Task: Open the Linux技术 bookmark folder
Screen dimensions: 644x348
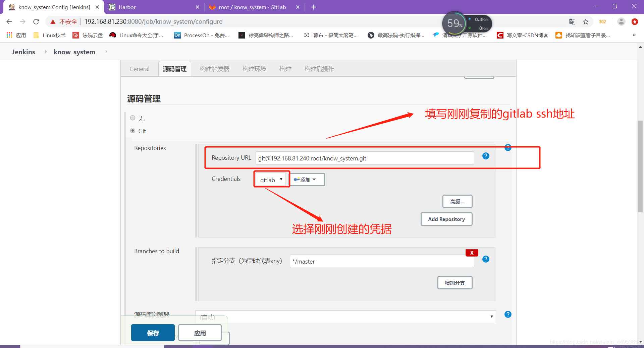Action: 50,35
